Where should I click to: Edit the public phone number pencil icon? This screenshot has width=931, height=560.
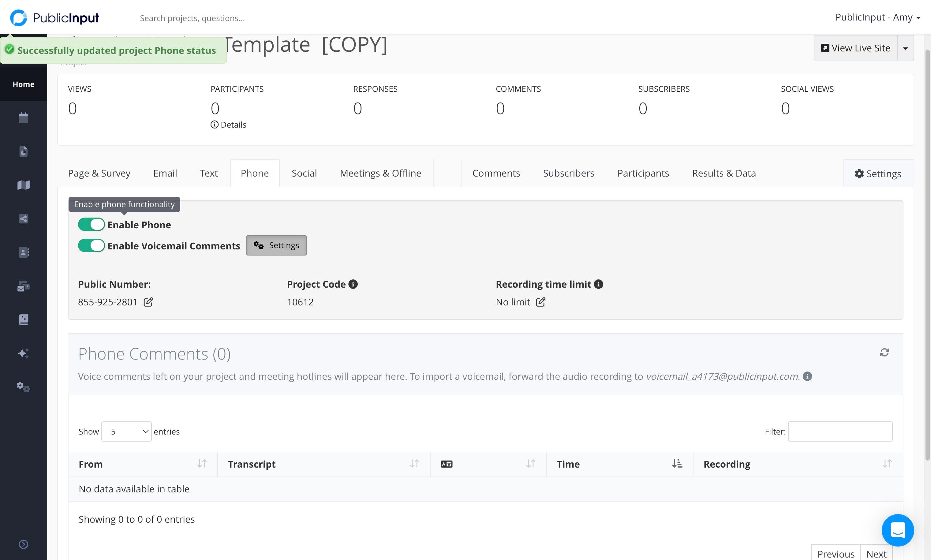pyautogui.click(x=148, y=302)
